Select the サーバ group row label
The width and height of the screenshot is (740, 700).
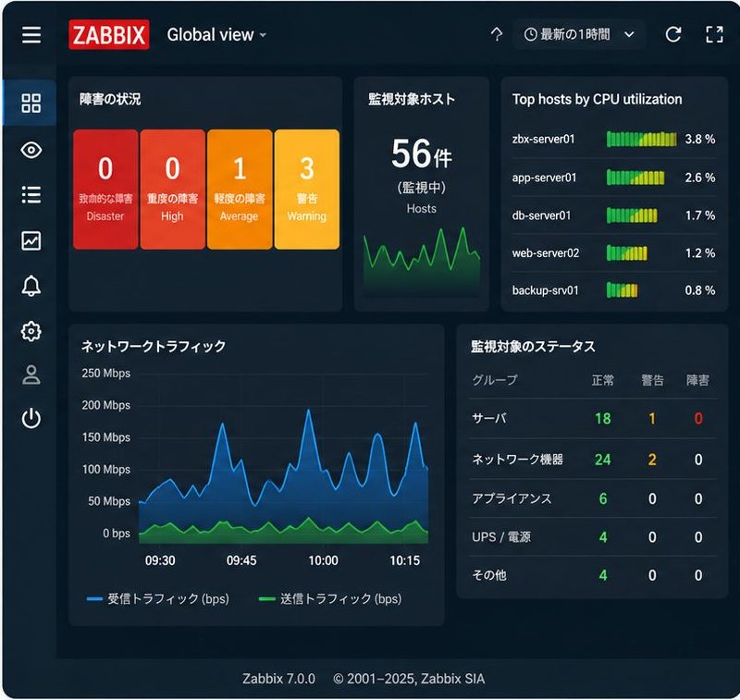(489, 418)
